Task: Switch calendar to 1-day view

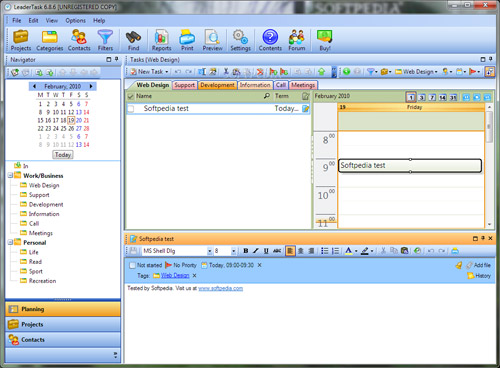Action: coord(411,97)
